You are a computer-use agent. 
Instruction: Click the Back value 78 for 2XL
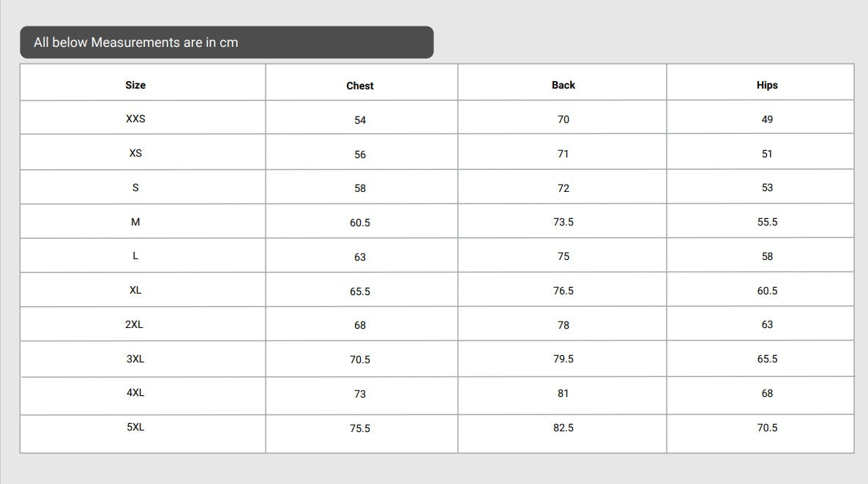click(563, 325)
